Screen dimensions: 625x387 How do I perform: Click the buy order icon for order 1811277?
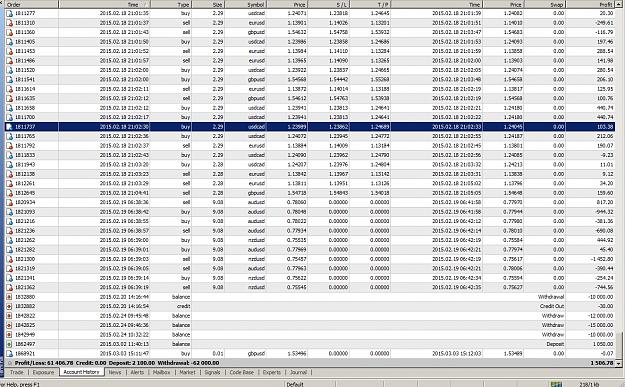click(x=10, y=13)
